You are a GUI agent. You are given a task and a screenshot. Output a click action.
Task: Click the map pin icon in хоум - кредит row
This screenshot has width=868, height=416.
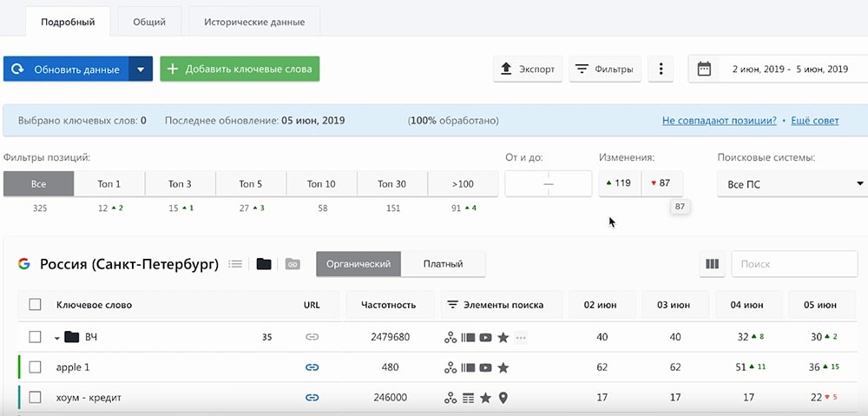click(503, 398)
